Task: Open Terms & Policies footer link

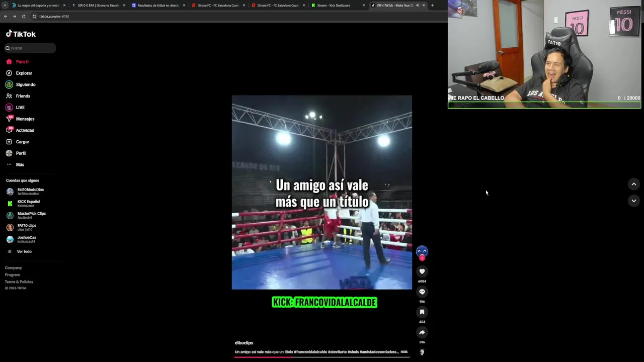Action: click(19, 282)
